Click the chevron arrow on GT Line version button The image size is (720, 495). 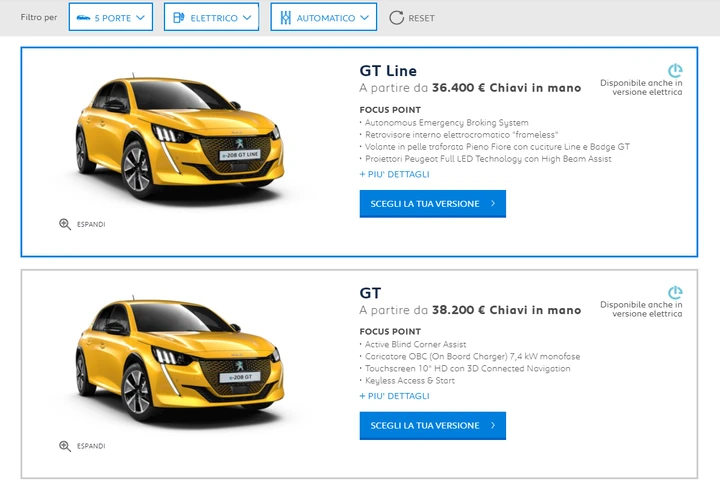click(x=493, y=203)
